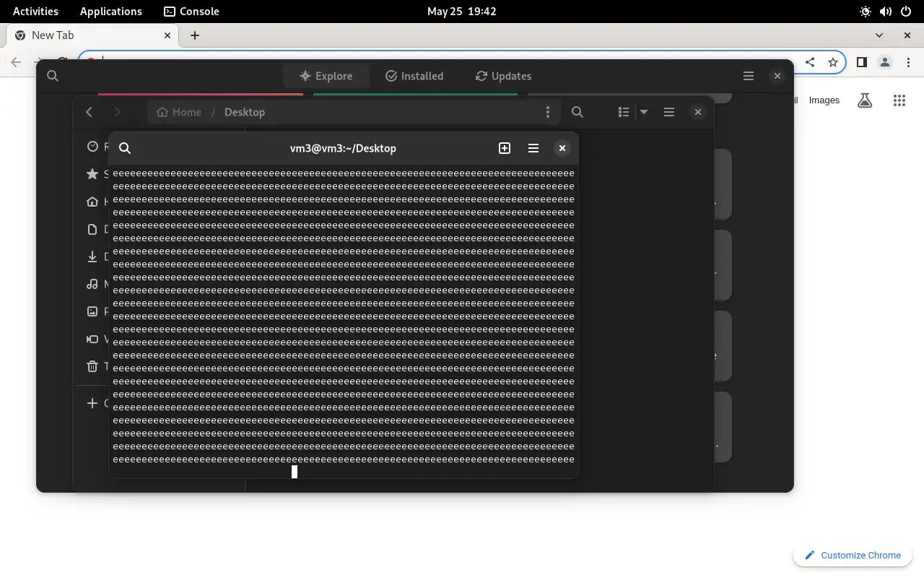
Task: Open a new Chrome tab
Action: point(195,35)
